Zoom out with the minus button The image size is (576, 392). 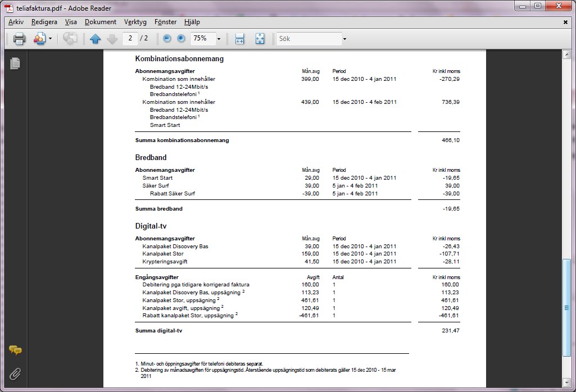(167, 38)
